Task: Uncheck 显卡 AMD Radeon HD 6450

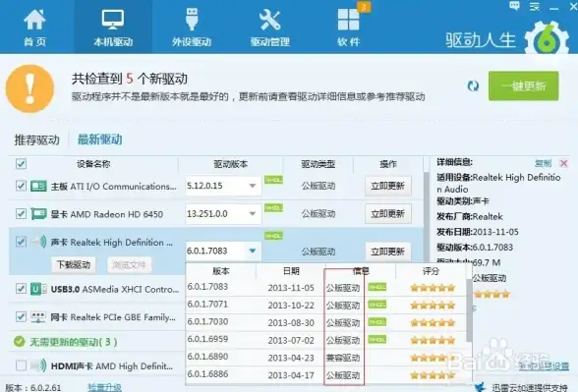Action: click(21, 214)
